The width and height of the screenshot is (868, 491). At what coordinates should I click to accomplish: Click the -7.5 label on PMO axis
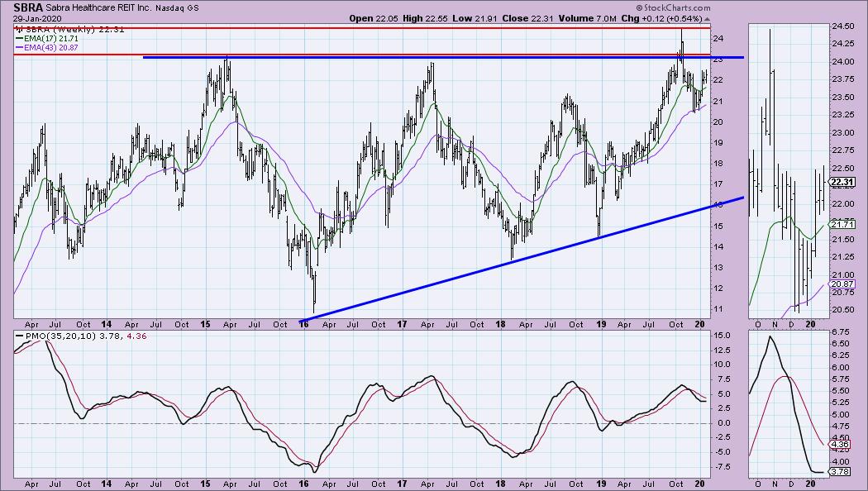pyautogui.click(x=723, y=467)
